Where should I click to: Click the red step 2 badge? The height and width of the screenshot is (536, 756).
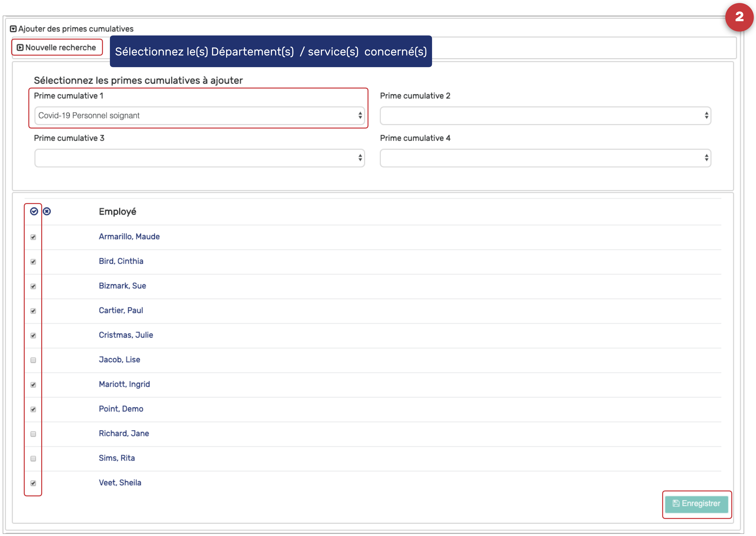coord(739,17)
